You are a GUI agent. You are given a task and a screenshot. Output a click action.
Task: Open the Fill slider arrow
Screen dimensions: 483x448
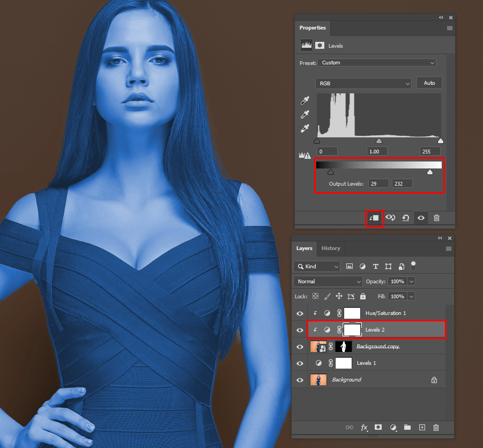pos(411,296)
